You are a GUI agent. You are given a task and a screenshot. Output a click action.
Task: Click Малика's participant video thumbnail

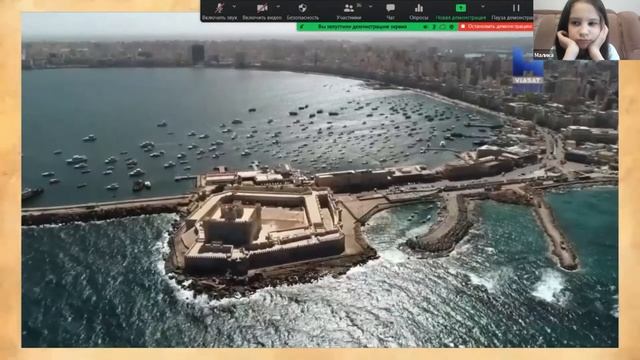pos(587,30)
